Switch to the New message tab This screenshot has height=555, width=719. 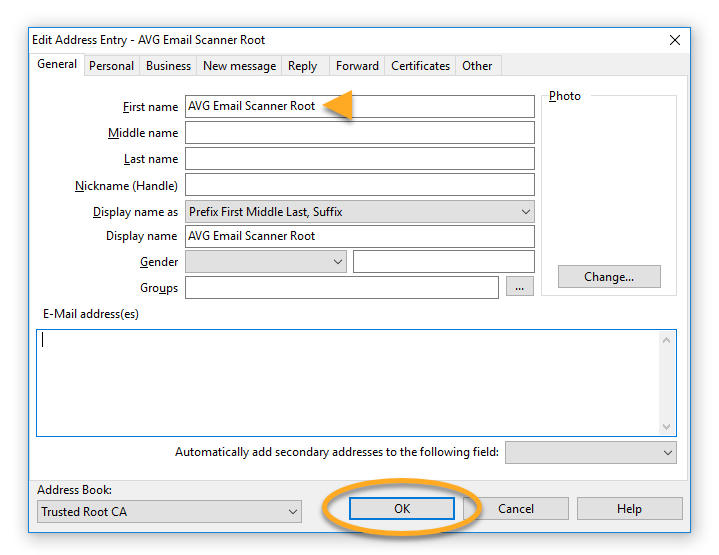point(239,66)
